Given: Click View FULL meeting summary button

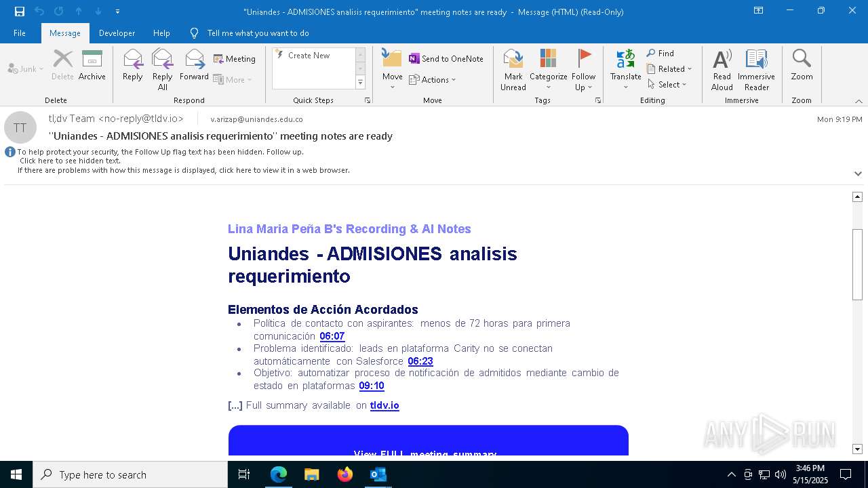Looking at the screenshot, I should click(x=429, y=441).
